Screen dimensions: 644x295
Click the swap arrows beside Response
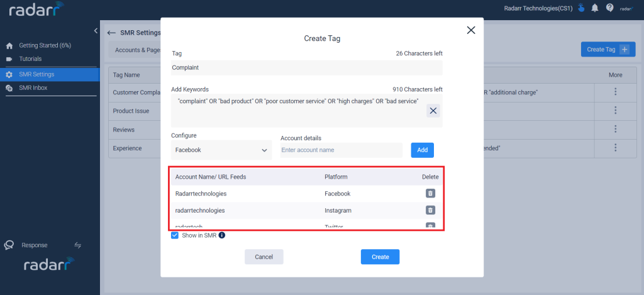click(77, 245)
